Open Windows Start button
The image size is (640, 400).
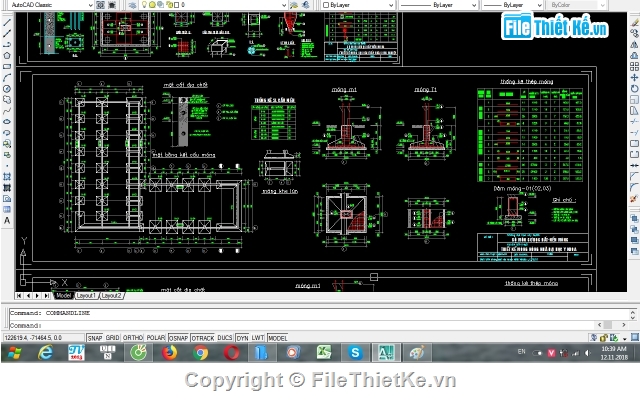(x=14, y=353)
